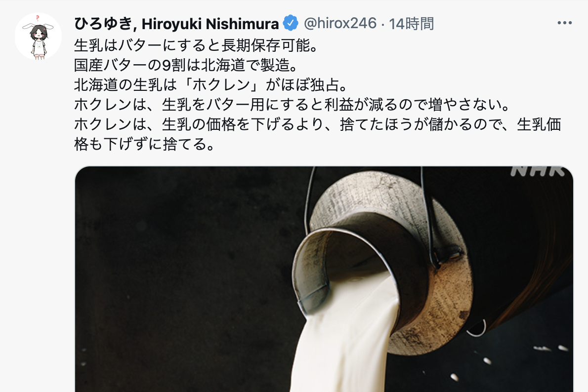This screenshot has height=392, width=588.
Task: Open the attached milk photo
Action: [x=324, y=279]
